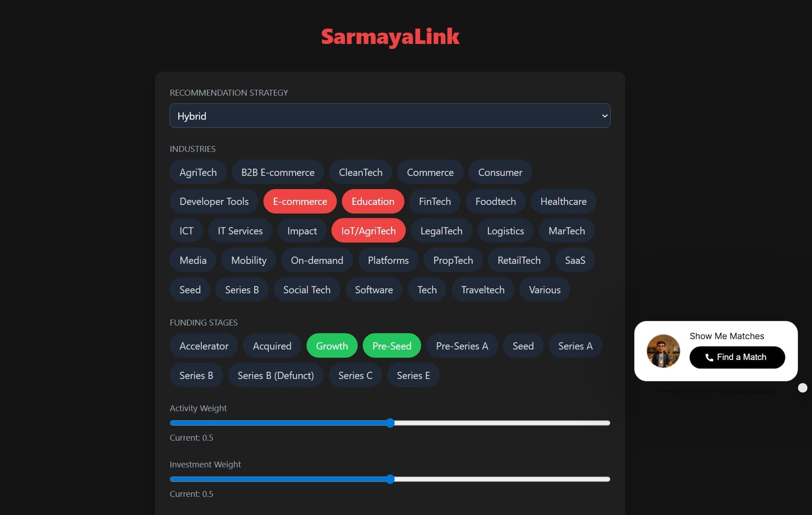Viewport: 812px width, 515px height.
Task: Choose the Developer Tools industry
Action: pyautogui.click(x=214, y=201)
